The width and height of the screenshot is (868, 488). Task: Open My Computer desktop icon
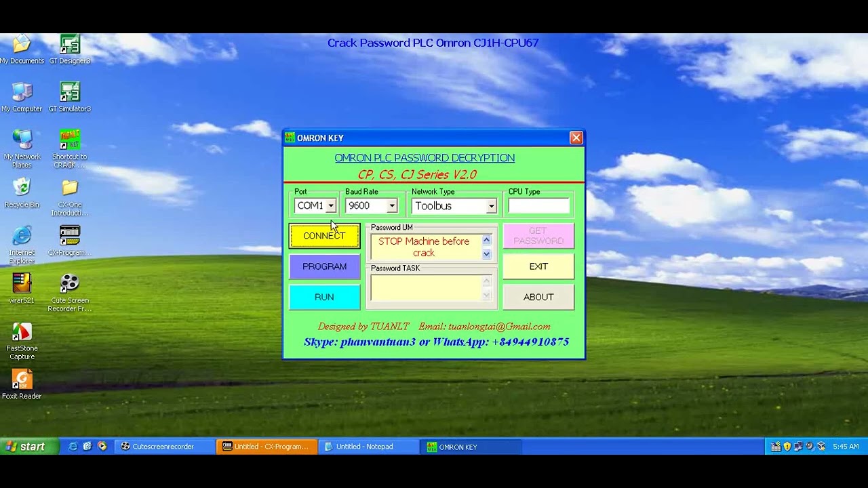click(22, 97)
